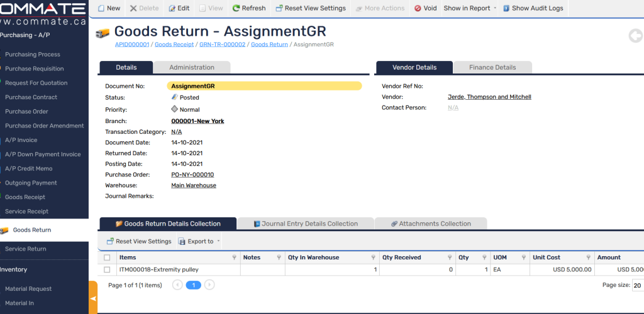This screenshot has height=314, width=644.
Task: Click the Items column filter icon
Action: [235, 257]
